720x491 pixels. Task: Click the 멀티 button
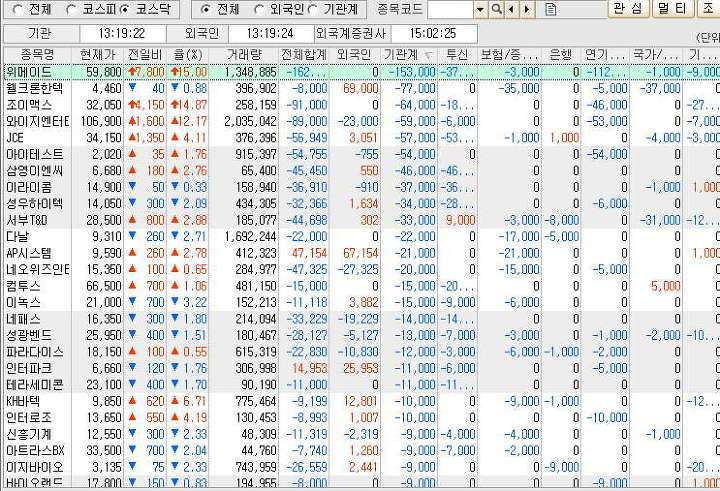672,8
